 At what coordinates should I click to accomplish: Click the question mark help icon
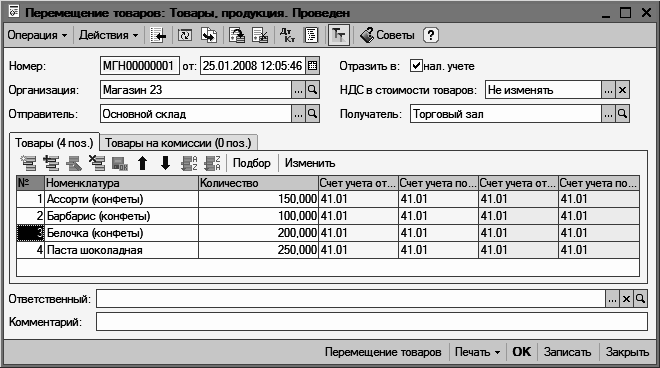(431, 35)
